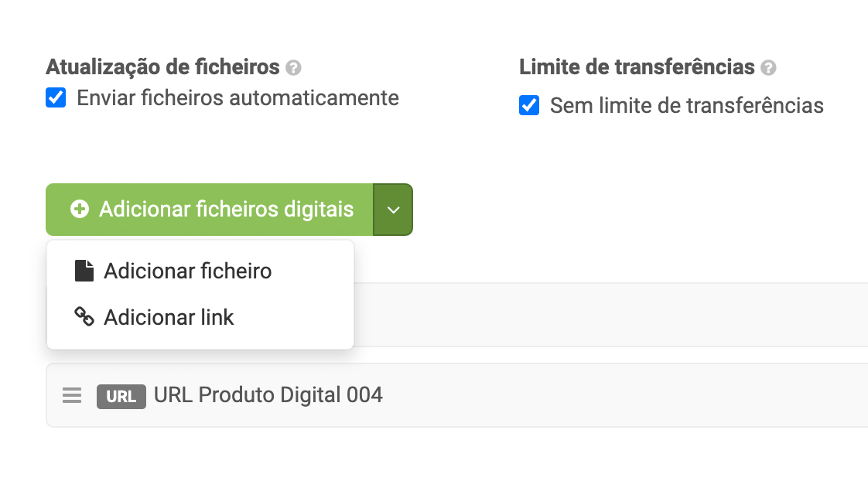868x488 pixels.
Task: Click the URL badge on the file row
Action: [121, 396]
